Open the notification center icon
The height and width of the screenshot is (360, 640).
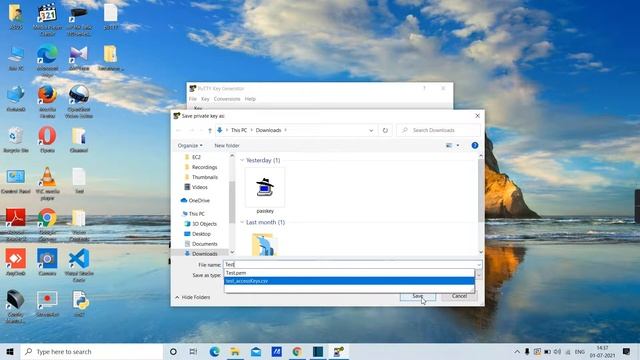[627, 351]
